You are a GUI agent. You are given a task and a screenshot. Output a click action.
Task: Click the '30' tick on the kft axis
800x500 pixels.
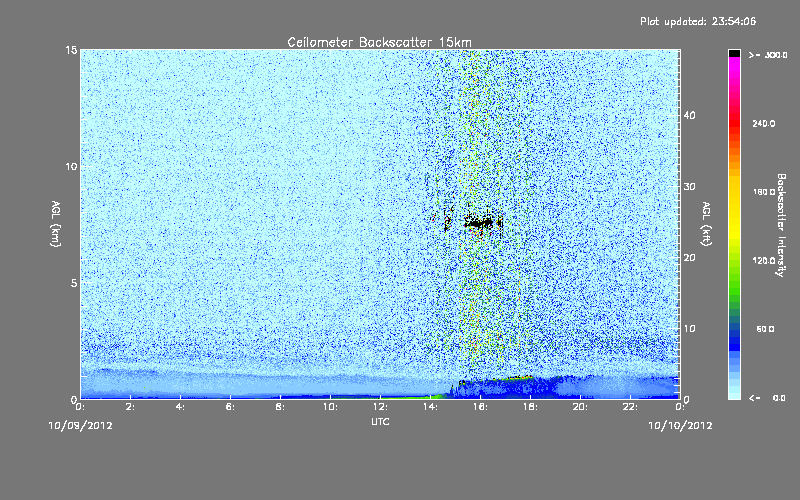[689, 187]
